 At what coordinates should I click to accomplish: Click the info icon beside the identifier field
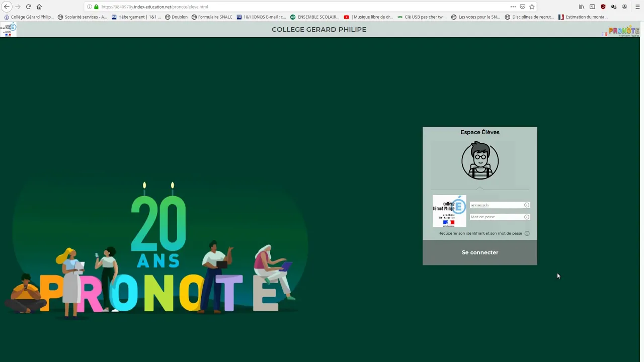pyautogui.click(x=527, y=205)
